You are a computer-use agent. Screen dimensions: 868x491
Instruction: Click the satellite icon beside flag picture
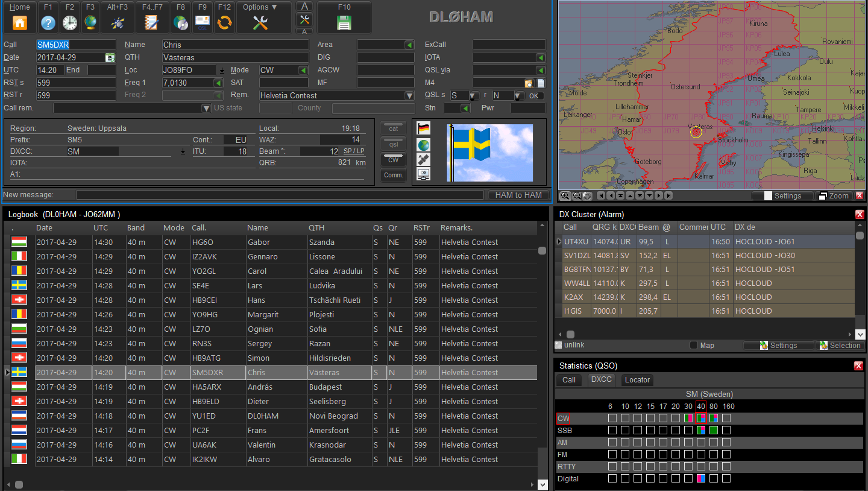click(424, 159)
